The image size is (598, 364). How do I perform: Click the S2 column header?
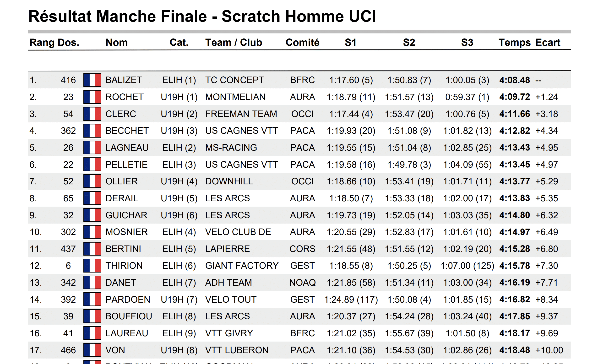[x=409, y=43]
